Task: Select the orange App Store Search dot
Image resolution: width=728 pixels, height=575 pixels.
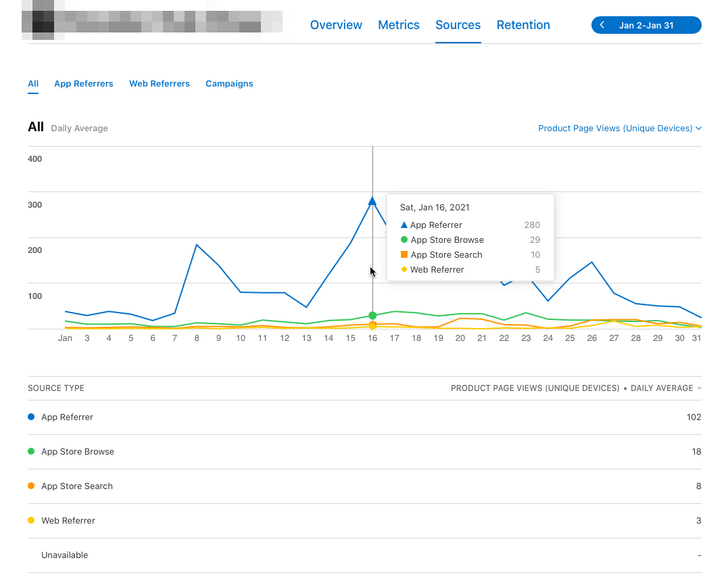Action: (x=30, y=486)
